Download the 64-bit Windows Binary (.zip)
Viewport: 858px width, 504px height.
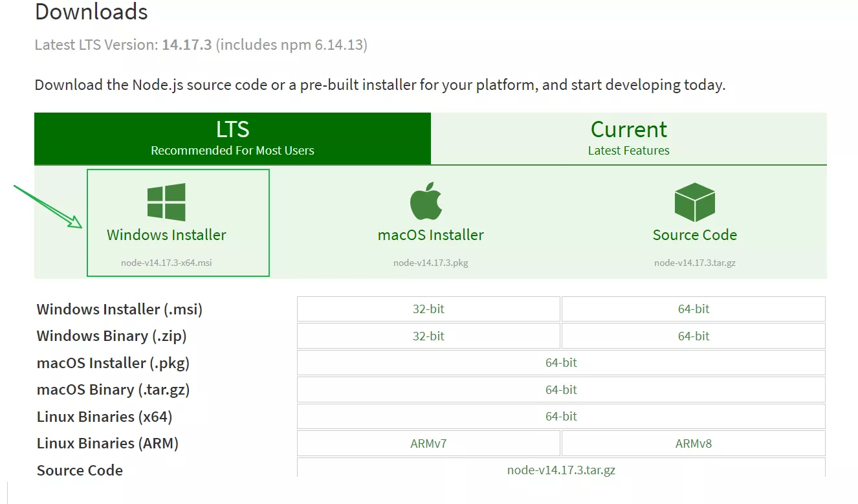(x=693, y=336)
